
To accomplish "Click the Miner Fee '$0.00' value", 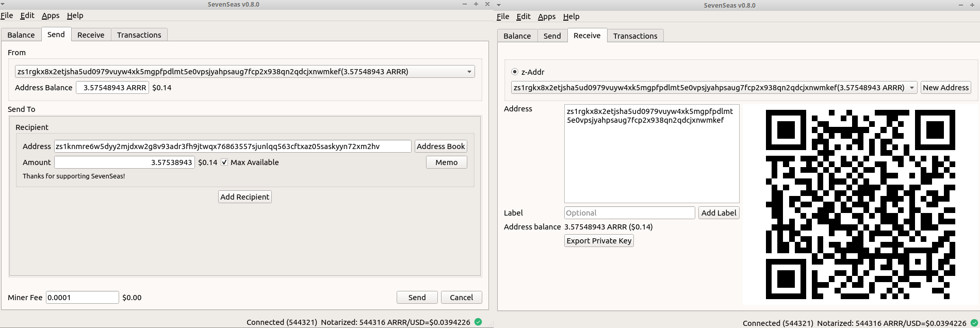I will point(132,298).
